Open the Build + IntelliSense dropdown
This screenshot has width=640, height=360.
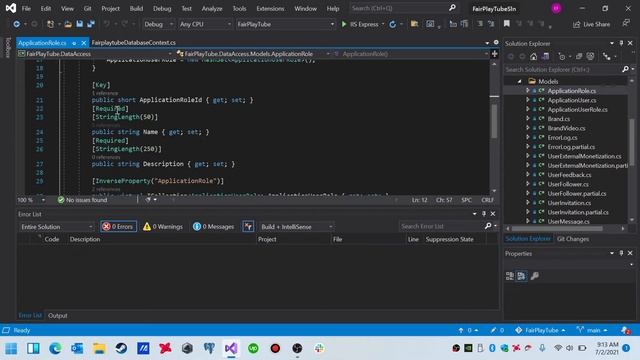coord(296,227)
